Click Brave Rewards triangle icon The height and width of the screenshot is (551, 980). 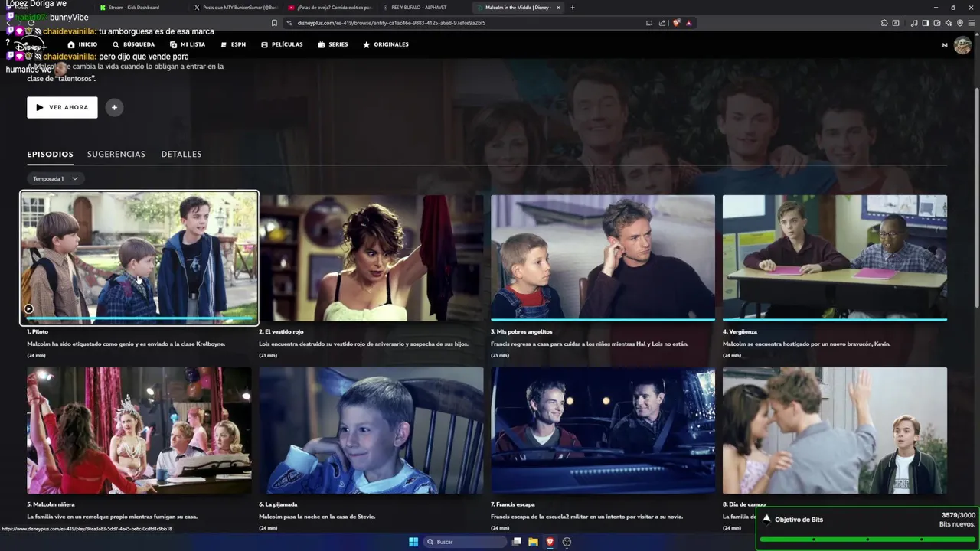pyautogui.click(x=689, y=23)
